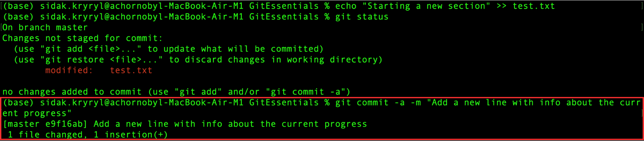The width and height of the screenshot is (644, 141).
Task: Click the "-m" flag in commit command
Action: pos(416,102)
